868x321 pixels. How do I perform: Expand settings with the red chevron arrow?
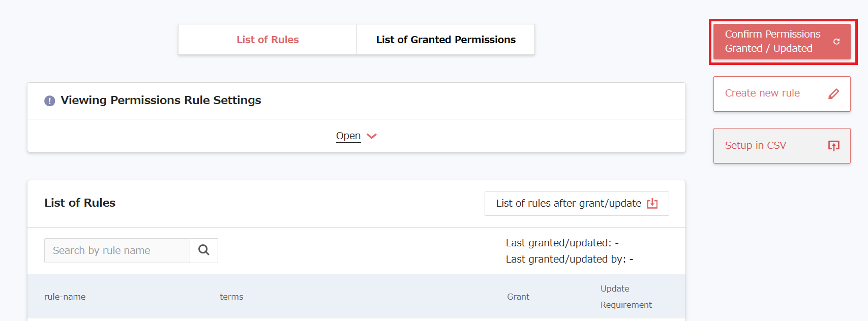click(372, 136)
